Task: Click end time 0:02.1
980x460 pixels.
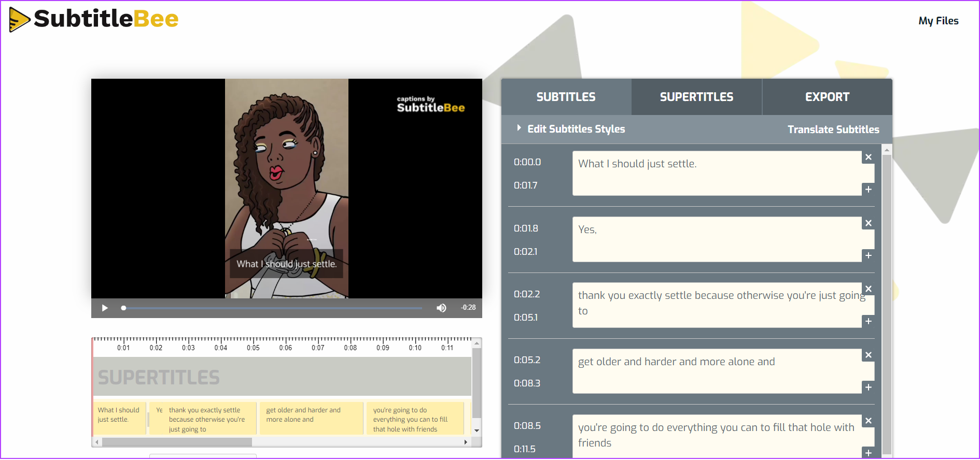Action: (526, 252)
